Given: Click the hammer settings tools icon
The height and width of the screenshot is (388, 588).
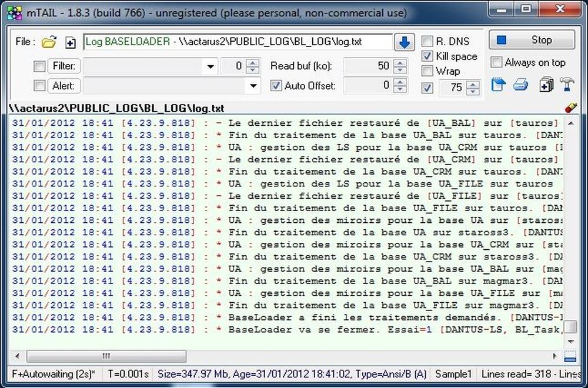Looking at the screenshot, I should pos(567,85).
